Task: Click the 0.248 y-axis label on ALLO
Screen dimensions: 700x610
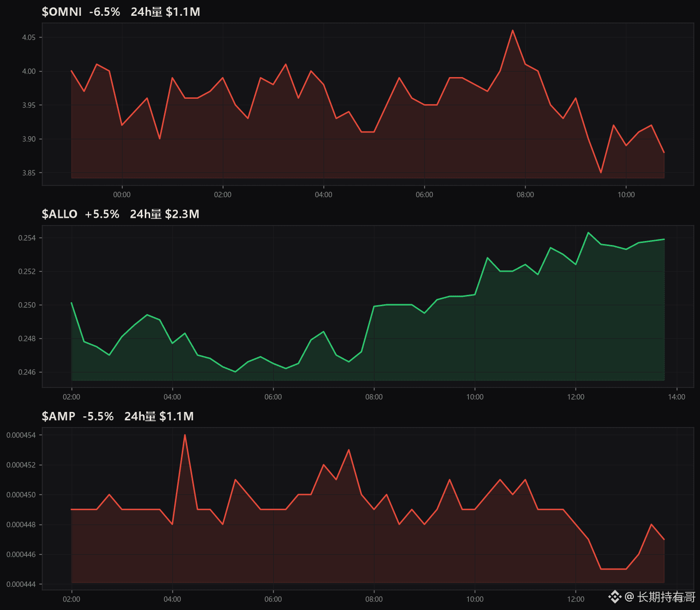Action: click(x=27, y=339)
